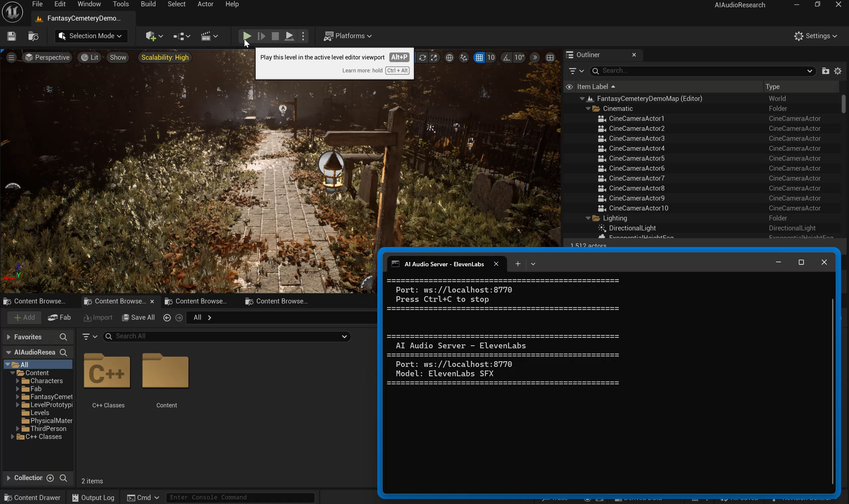
Task: Open the Actor menu
Action: point(206,4)
